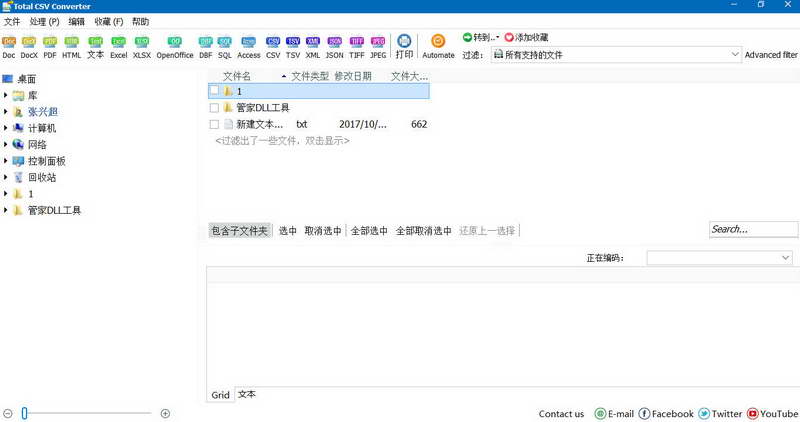The image size is (800, 422).
Task: Expand the 控制面板 control panel node
Action: (x=5, y=161)
